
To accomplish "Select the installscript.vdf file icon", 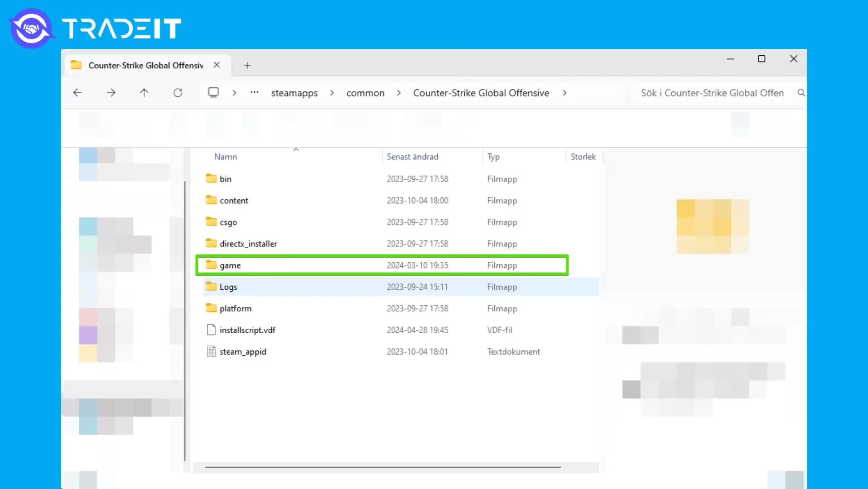I will pos(211,330).
